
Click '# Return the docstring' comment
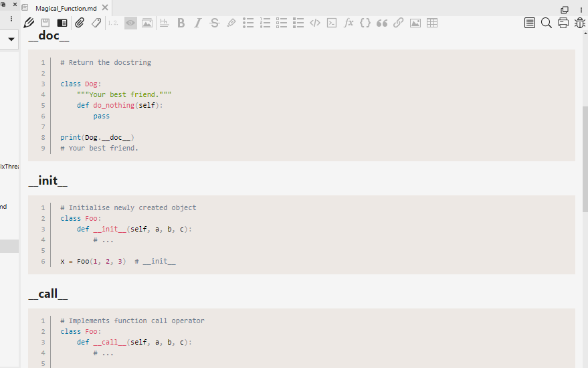click(106, 63)
